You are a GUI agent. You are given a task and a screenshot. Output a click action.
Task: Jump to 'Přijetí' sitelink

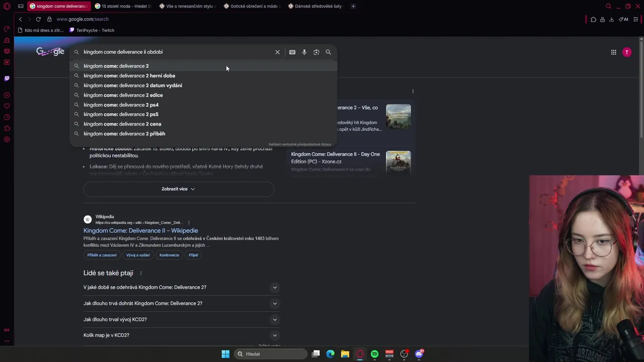(194, 255)
